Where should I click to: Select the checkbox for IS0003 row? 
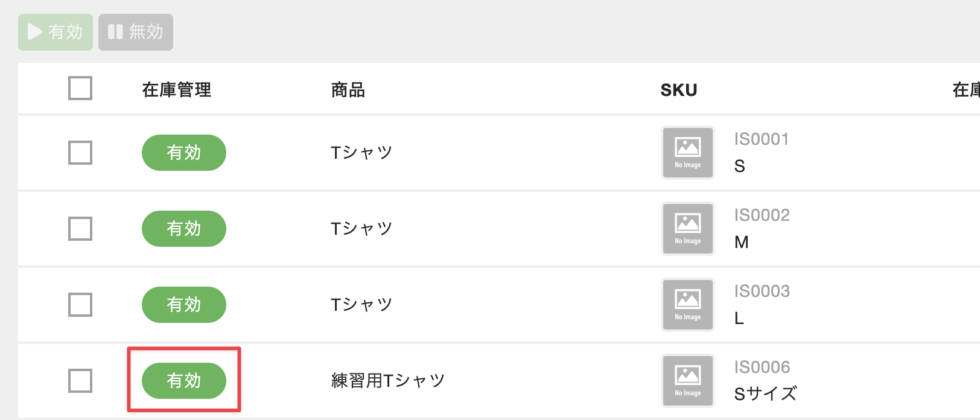80,305
